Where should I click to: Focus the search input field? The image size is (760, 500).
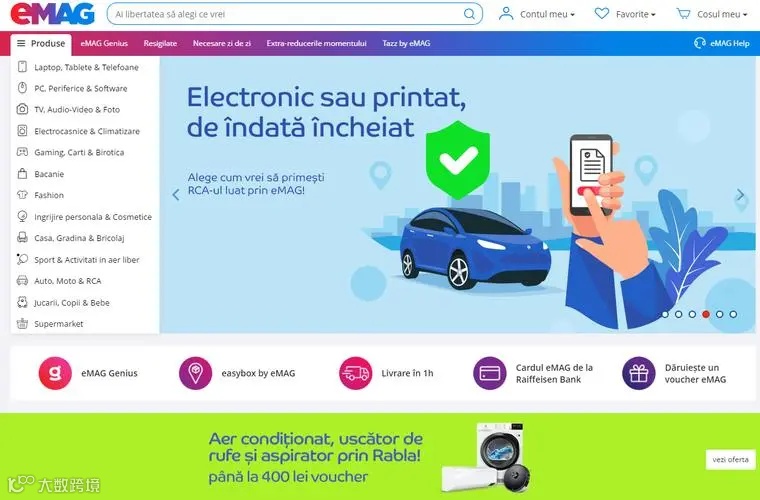(x=287, y=14)
